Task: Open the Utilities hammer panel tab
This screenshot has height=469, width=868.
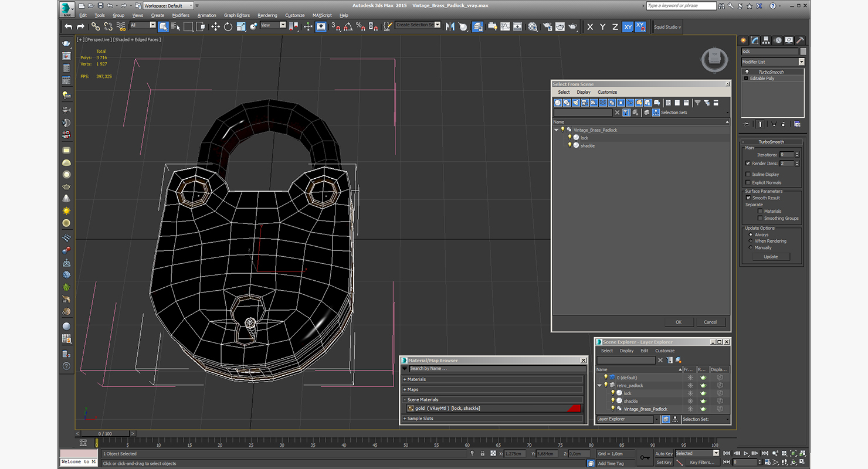Action: pos(800,40)
